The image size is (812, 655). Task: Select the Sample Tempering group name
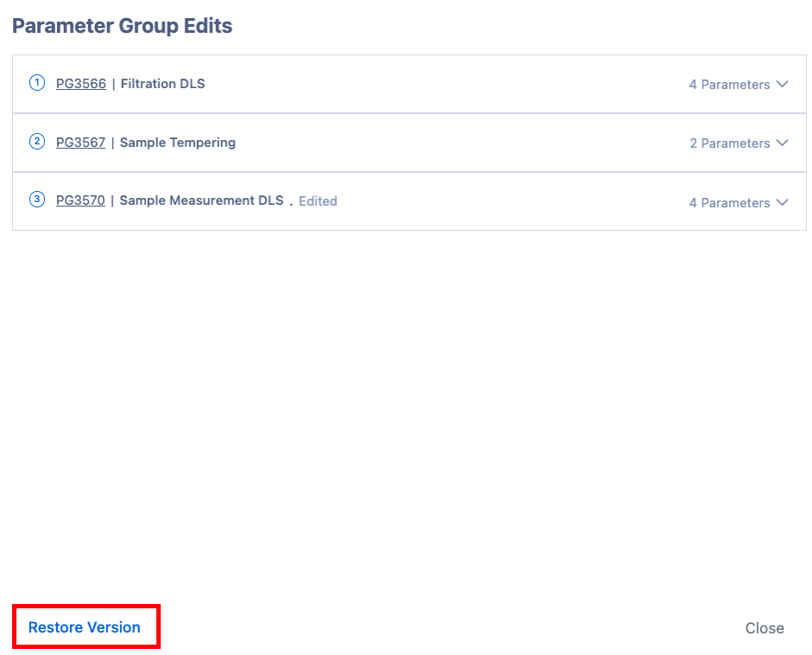(x=177, y=143)
